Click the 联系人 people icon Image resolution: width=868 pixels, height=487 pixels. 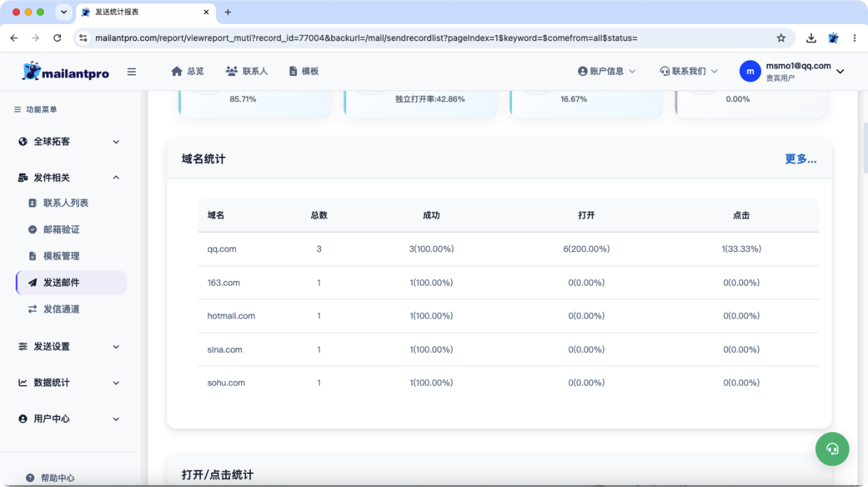(231, 71)
